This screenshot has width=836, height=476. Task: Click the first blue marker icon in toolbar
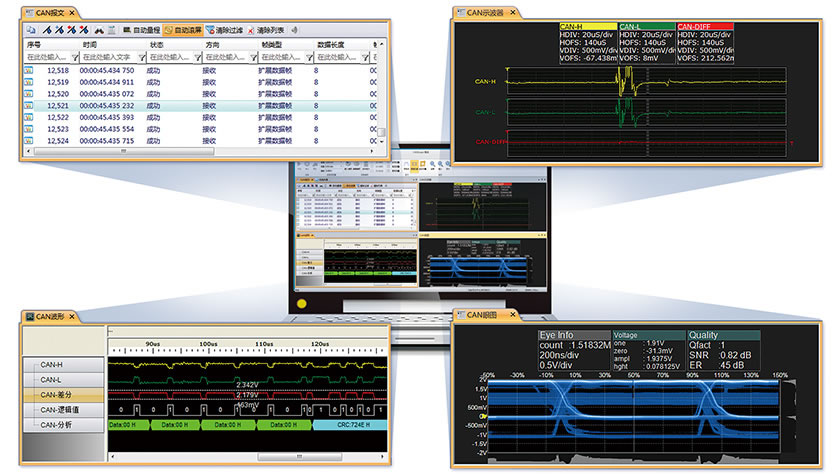pyautogui.click(x=48, y=31)
